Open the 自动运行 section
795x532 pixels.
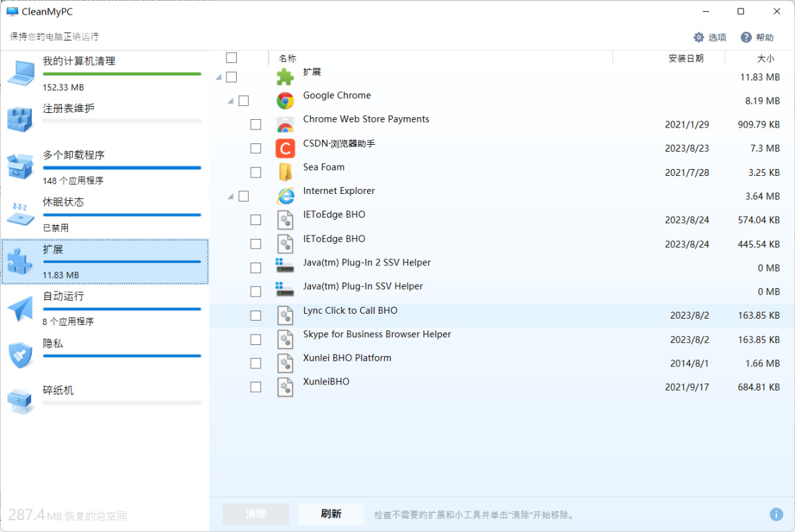pyautogui.click(x=105, y=308)
